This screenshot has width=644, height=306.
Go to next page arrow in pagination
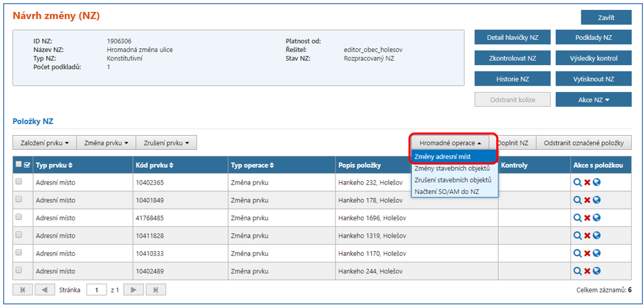[134, 290]
